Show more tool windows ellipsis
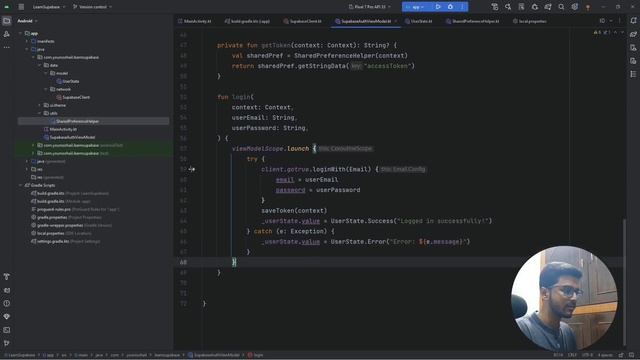Viewport: 640px width, 360px height. point(7,47)
